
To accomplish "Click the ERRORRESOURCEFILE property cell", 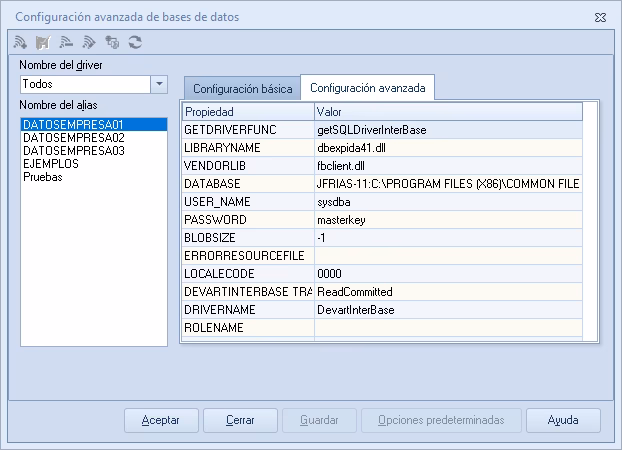I will point(248,256).
